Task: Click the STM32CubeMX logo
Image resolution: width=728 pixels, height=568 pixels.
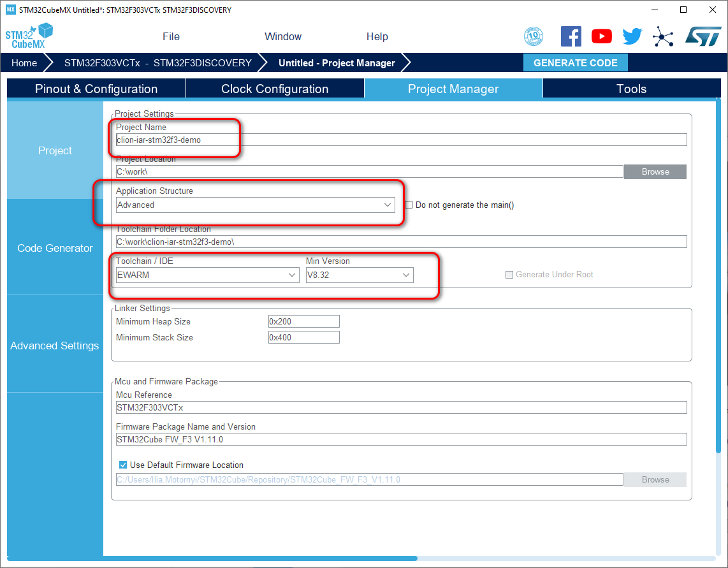Action: pyautogui.click(x=29, y=36)
